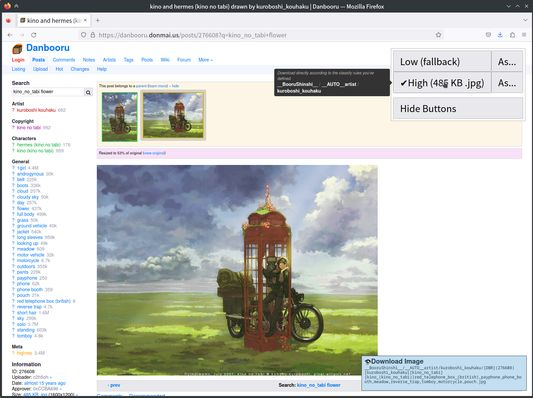
Task: Open the list all tabs chevron
Action: (525, 20)
